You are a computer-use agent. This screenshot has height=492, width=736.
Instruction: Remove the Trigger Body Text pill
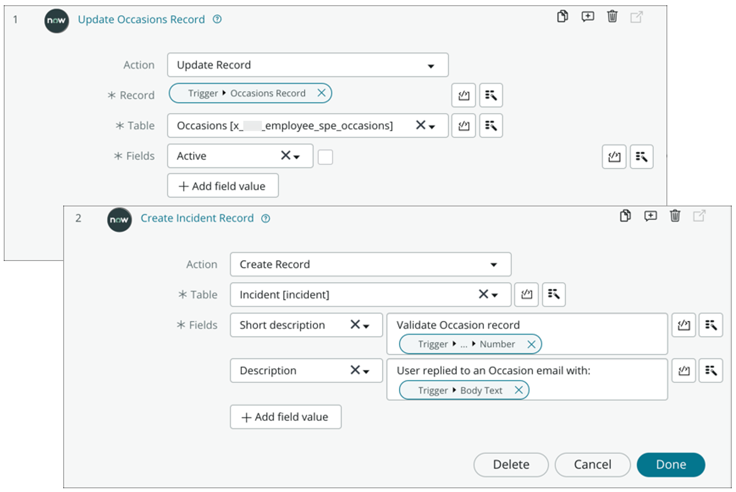[518, 390]
